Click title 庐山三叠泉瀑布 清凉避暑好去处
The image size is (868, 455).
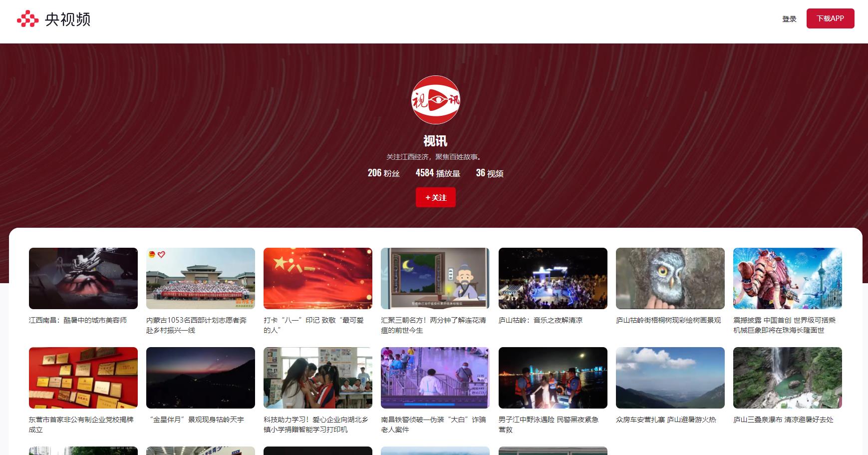tap(783, 420)
